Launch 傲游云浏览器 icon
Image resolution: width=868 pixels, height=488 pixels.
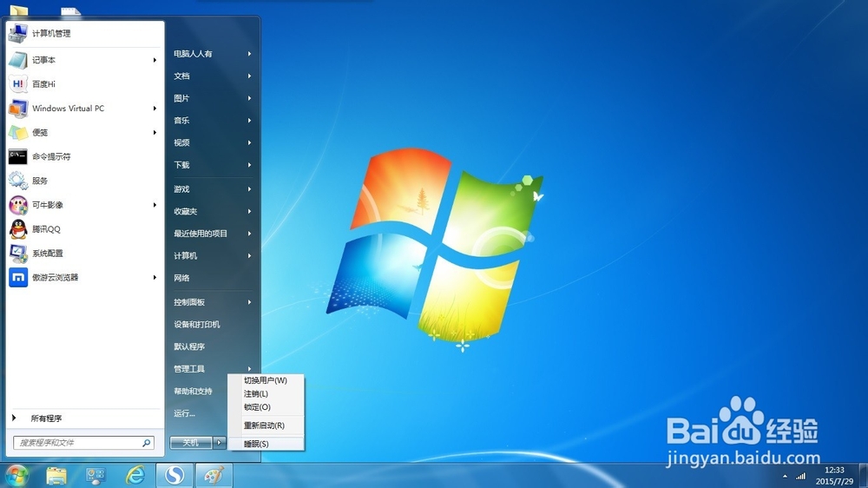[x=17, y=278]
